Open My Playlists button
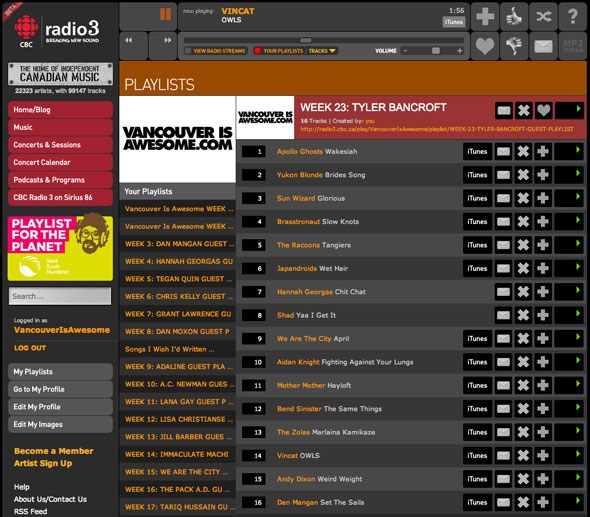Viewport: 590px width, 517px height. (60, 372)
